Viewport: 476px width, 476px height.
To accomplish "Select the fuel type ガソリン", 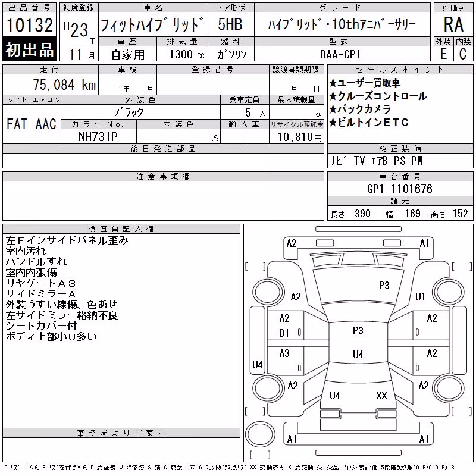I will pos(231,54).
